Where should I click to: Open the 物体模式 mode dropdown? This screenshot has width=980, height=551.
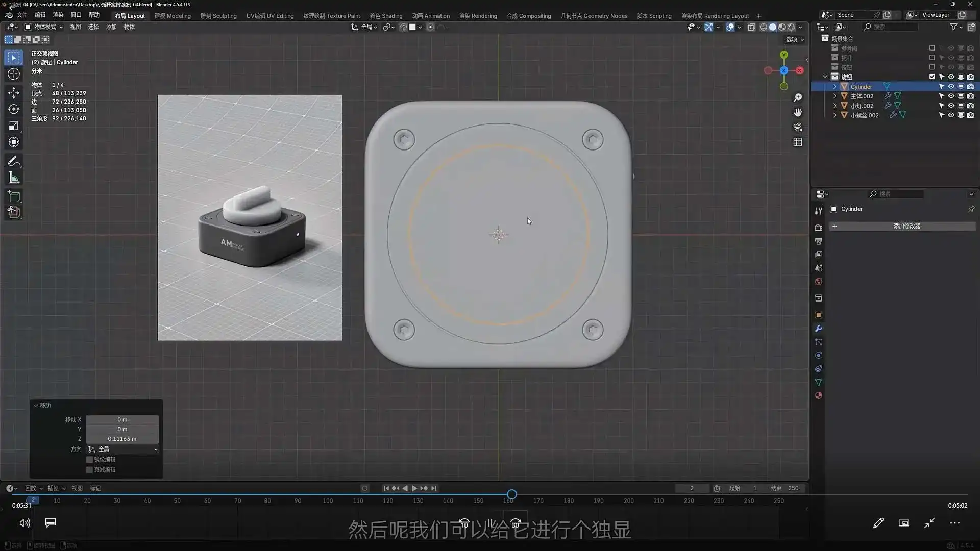[43, 27]
